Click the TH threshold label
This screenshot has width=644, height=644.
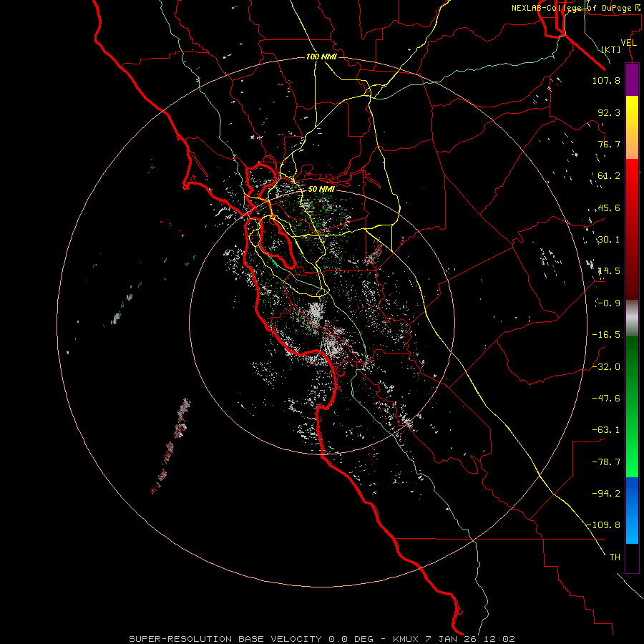(x=615, y=557)
